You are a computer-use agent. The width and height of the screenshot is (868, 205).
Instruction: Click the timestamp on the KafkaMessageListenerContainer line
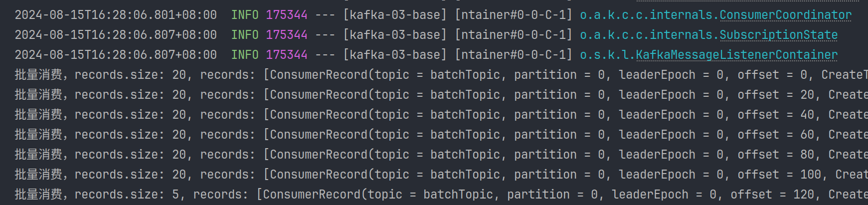coord(116,55)
